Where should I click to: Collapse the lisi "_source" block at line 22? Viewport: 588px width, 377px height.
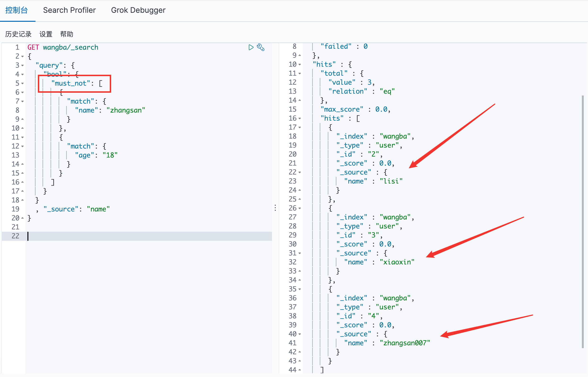(x=300, y=172)
